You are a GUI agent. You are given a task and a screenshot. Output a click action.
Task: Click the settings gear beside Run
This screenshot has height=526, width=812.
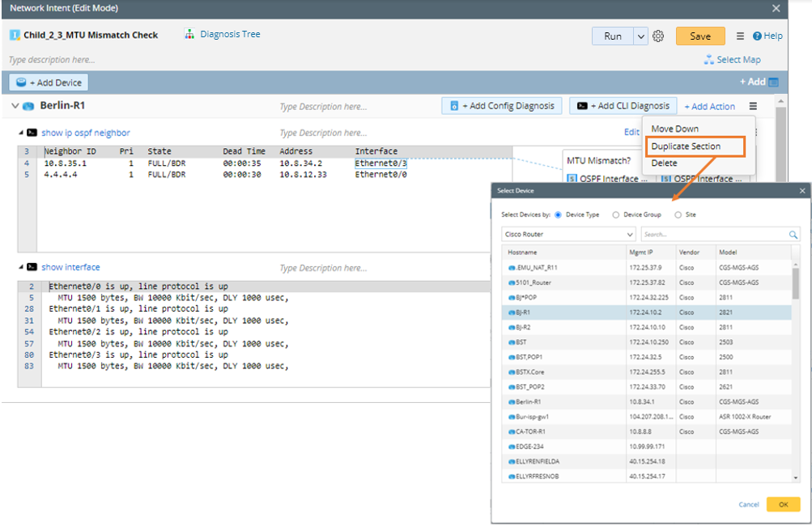(x=658, y=36)
